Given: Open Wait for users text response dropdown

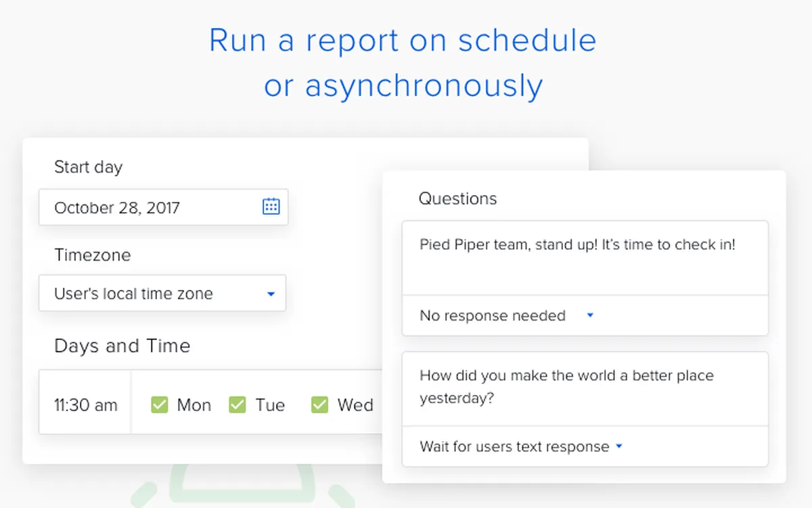Looking at the screenshot, I should click(585, 446).
